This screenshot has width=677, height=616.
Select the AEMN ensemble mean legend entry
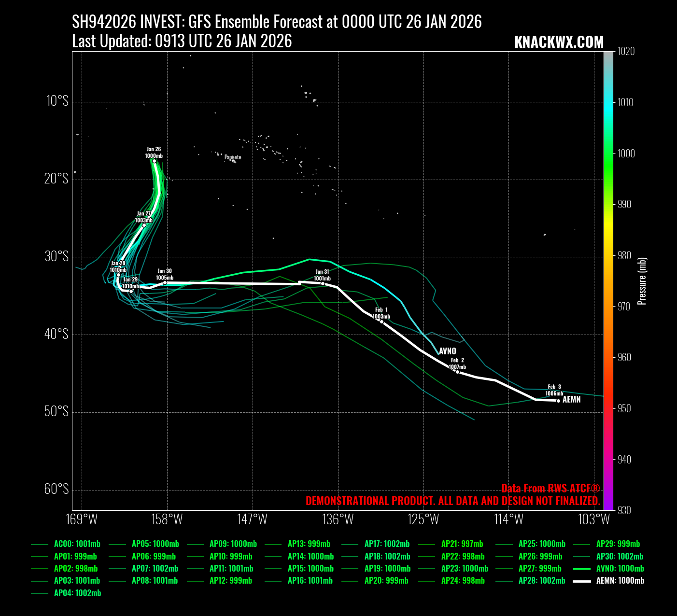(620, 581)
